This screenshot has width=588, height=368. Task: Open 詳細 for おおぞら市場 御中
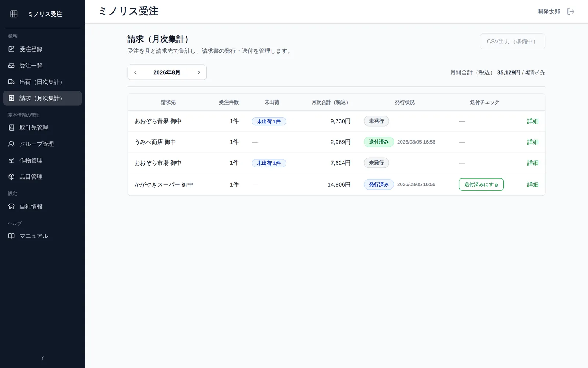[x=533, y=163]
